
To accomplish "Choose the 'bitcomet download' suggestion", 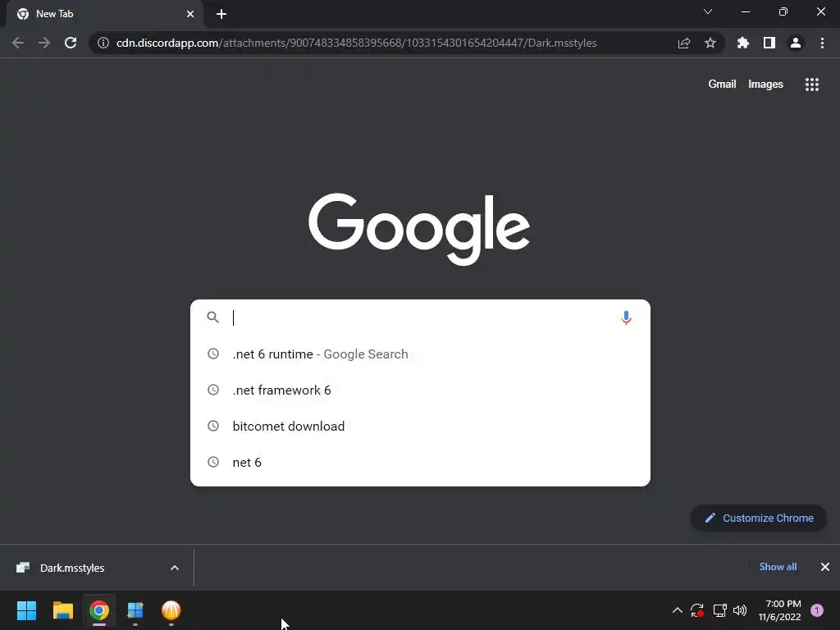I will 420,426.
